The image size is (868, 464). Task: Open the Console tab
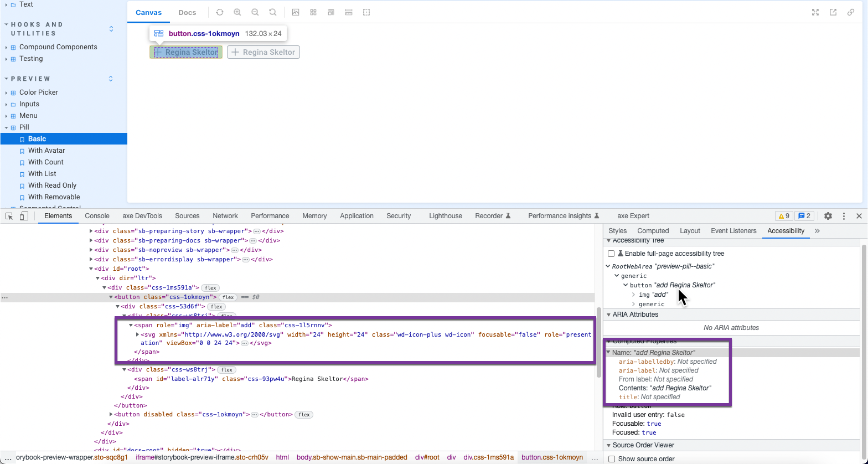tap(97, 216)
